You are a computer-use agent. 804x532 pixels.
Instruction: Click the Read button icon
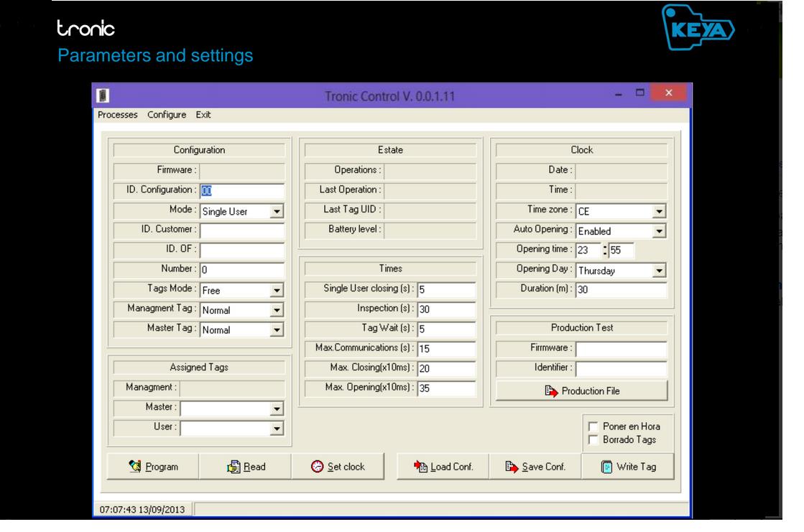coord(233,467)
